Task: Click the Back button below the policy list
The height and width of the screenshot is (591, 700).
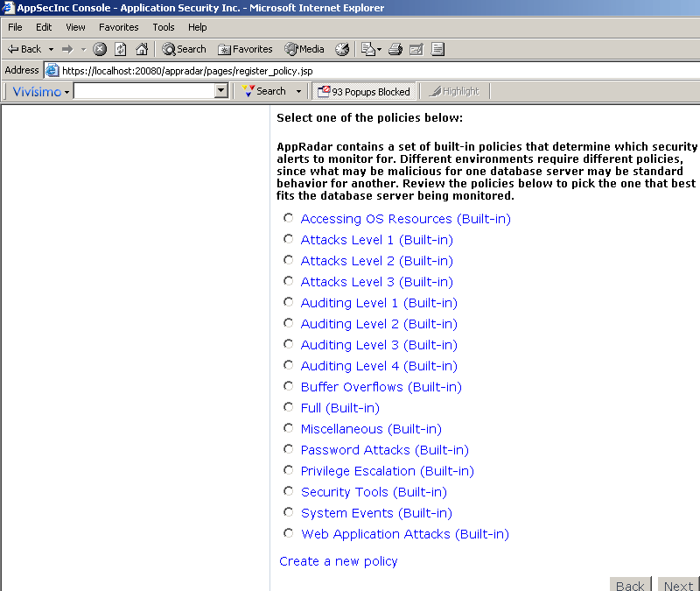Action: [x=630, y=585]
